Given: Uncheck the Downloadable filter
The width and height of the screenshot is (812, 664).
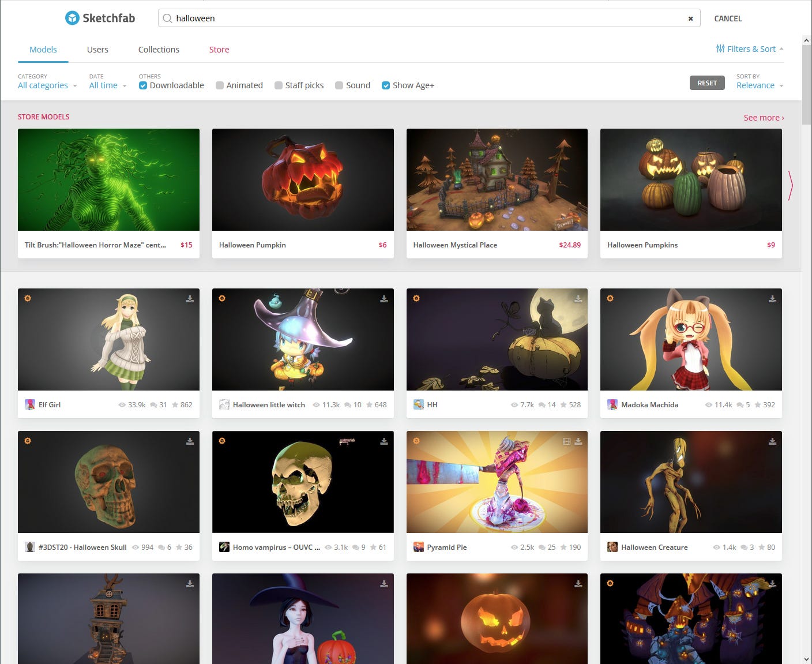Looking at the screenshot, I should click(x=143, y=85).
